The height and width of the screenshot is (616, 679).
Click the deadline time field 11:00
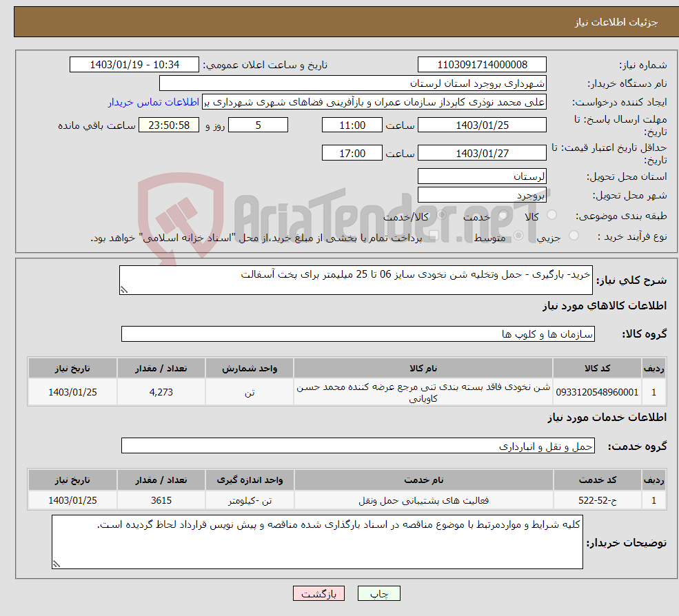352,125
